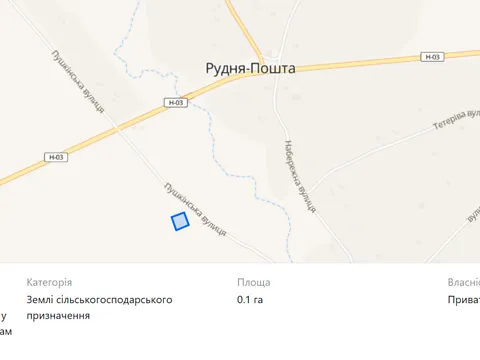This screenshot has height=360, width=480.
Task: Click the Тетерівa вулиця street label
Action: click(x=456, y=120)
